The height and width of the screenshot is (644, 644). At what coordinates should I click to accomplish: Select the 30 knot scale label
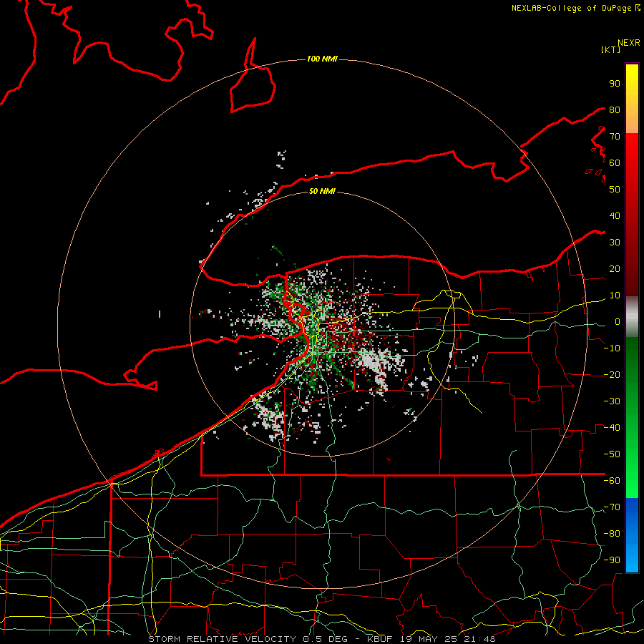(615, 243)
